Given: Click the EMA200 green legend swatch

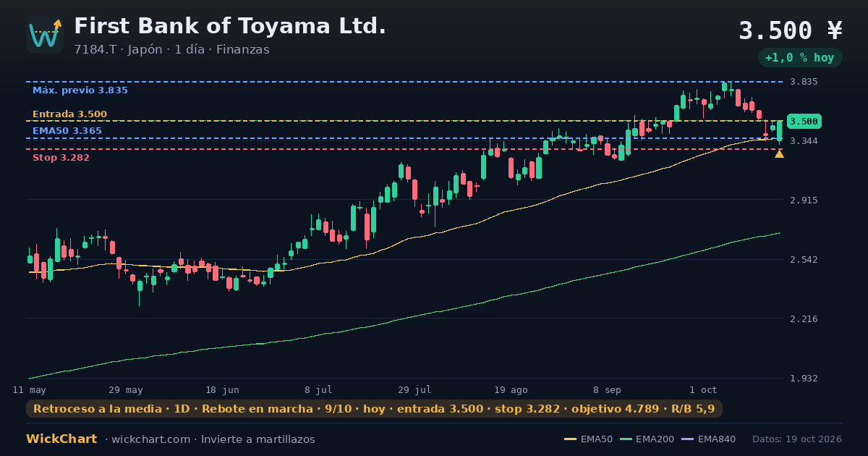Looking at the screenshot, I should coord(626,439).
